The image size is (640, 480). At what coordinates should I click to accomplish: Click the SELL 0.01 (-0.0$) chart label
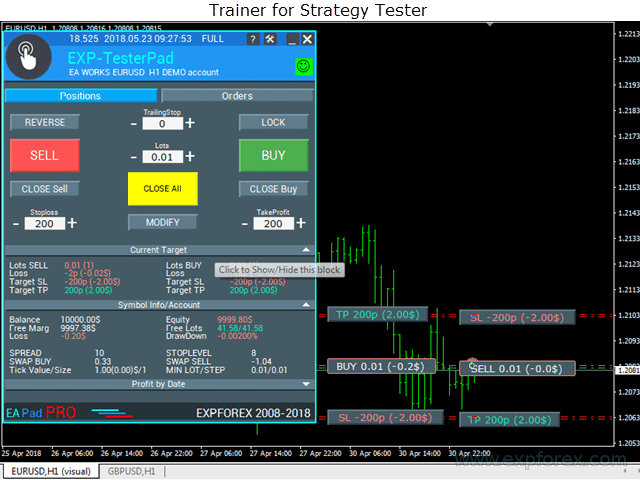coord(517,369)
